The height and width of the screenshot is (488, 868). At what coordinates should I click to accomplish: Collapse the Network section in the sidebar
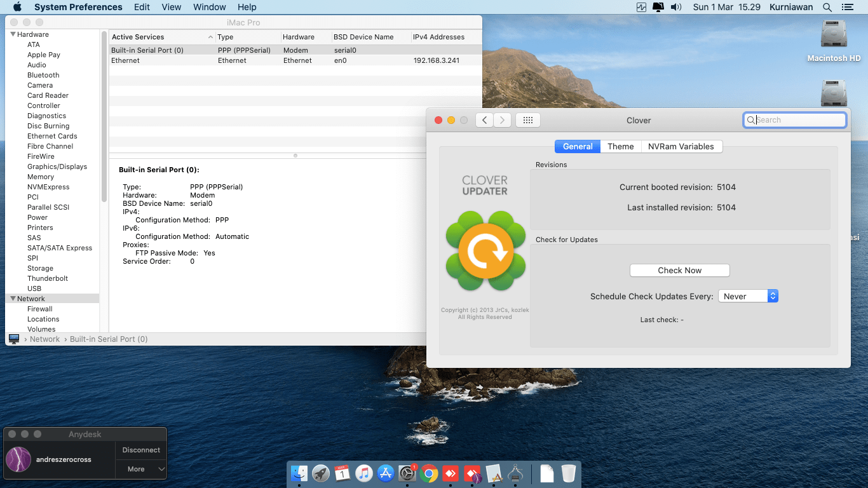(13, 299)
